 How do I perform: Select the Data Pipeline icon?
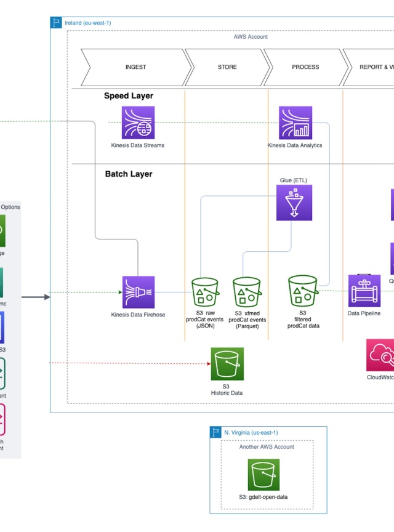(364, 291)
